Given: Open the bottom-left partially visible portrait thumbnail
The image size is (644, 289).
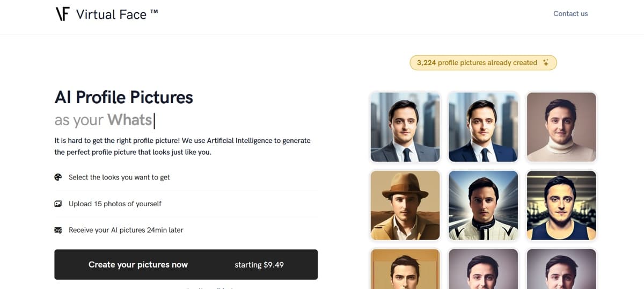Looking at the screenshot, I should [405, 269].
